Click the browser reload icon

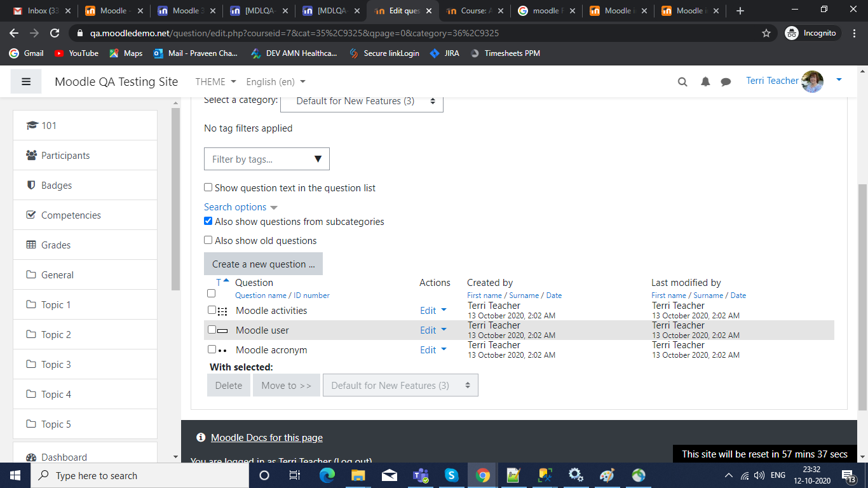[55, 33]
